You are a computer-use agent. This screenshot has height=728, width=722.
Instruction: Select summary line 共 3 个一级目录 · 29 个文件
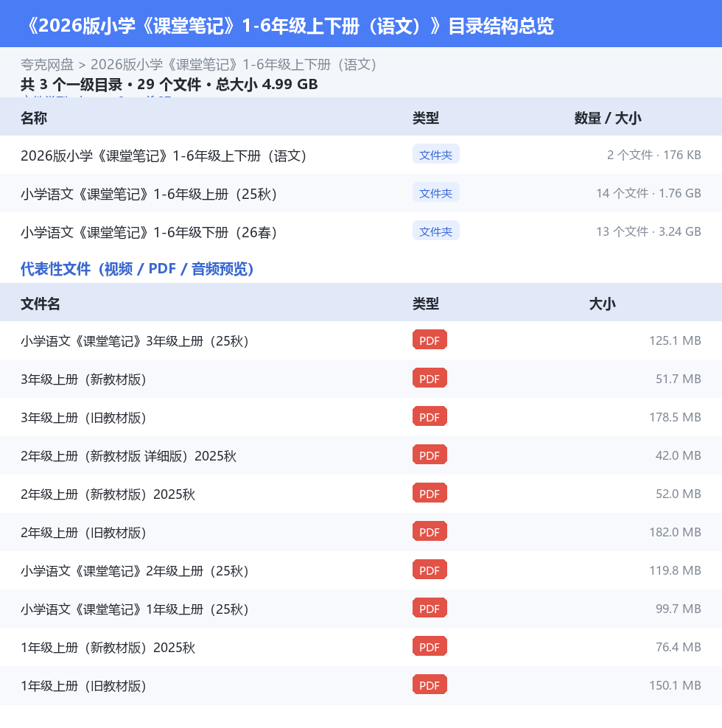click(x=169, y=85)
